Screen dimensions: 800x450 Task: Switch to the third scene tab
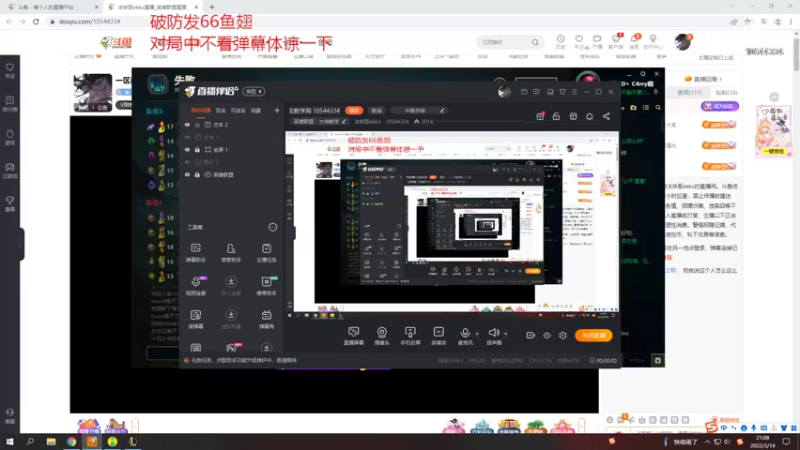coord(238,110)
